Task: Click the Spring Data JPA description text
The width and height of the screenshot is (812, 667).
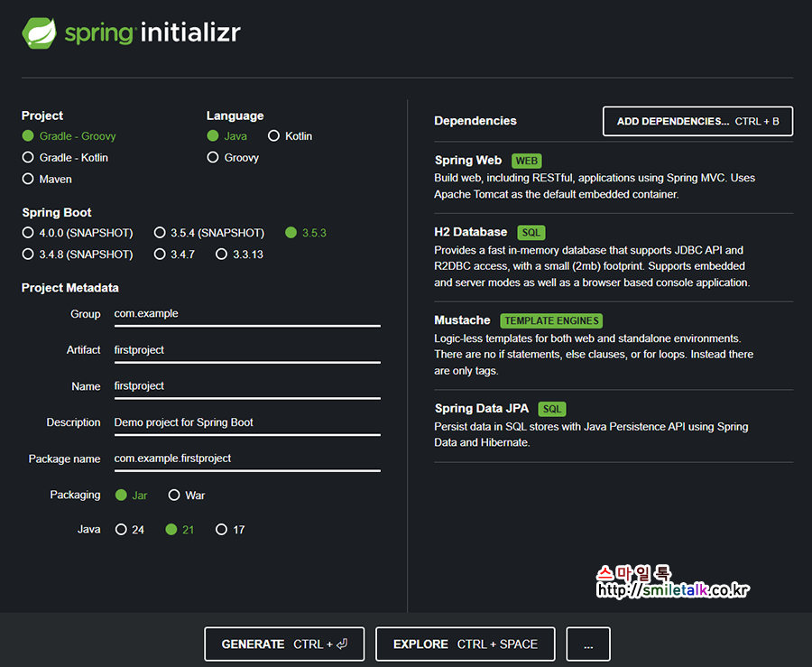Action: click(x=591, y=434)
